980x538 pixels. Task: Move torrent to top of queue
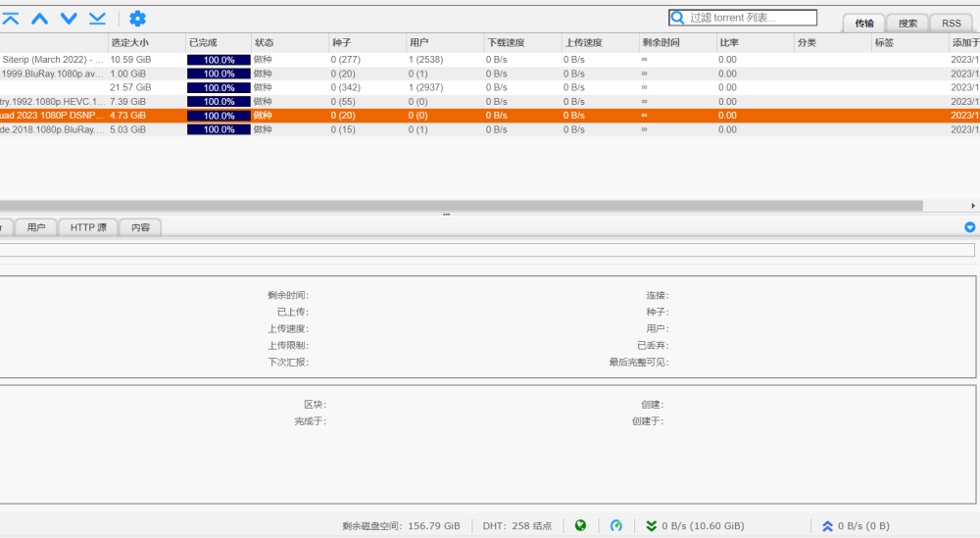[10, 19]
